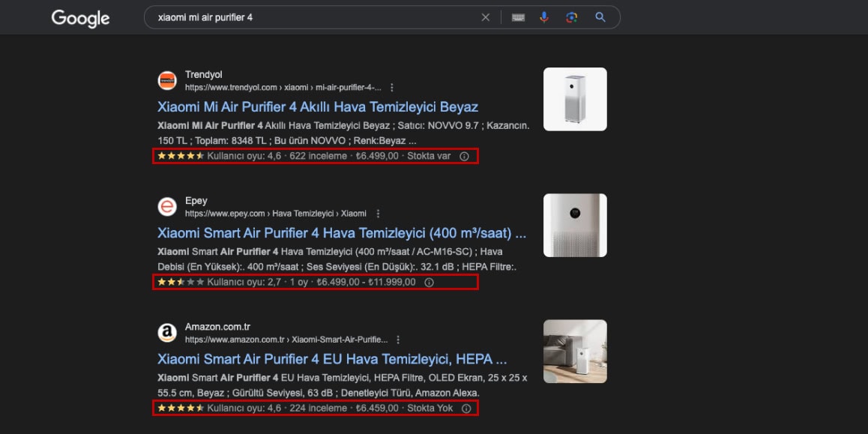Open the three-dot menu for the Epey result
868x434 pixels.
378,214
